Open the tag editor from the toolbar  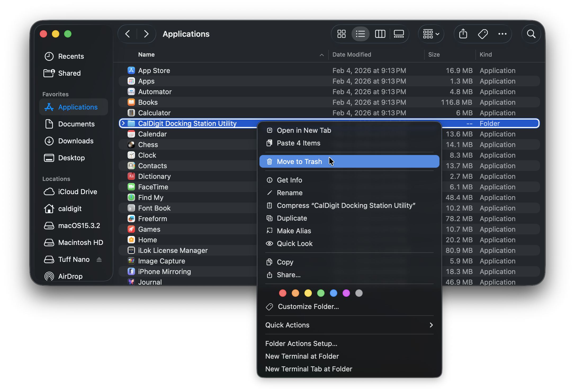483,34
